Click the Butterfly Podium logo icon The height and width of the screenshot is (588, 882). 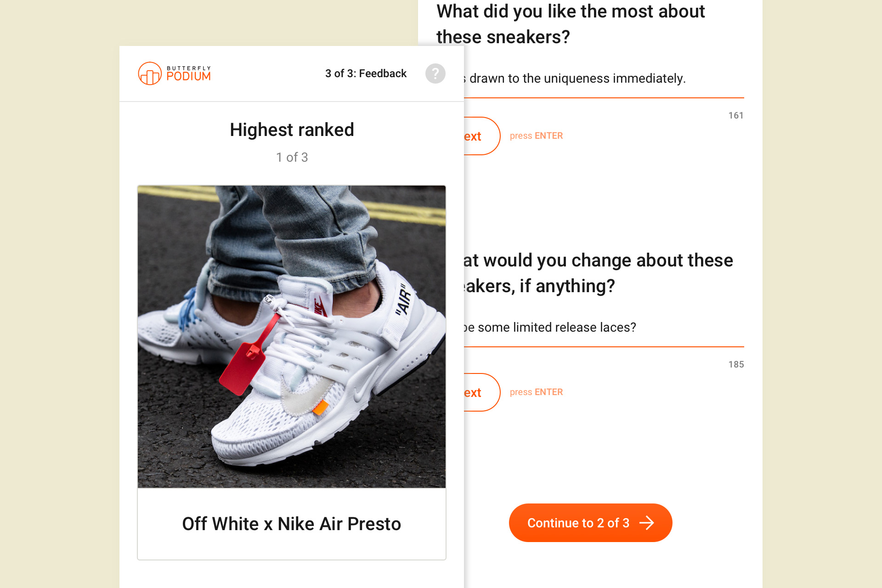coord(150,73)
